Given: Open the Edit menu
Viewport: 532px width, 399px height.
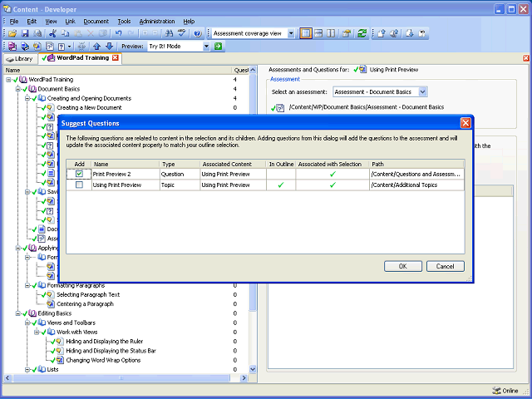Looking at the screenshot, I should (x=32, y=21).
